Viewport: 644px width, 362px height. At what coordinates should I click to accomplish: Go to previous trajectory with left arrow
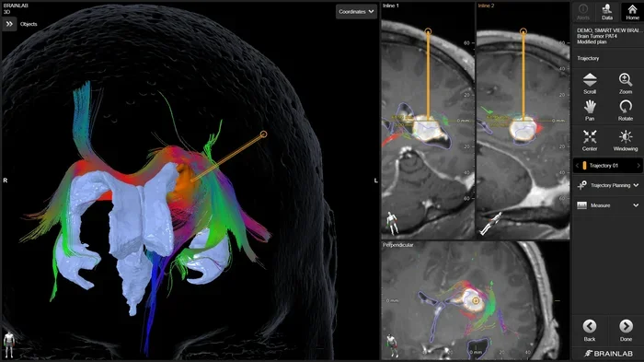tap(577, 166)
